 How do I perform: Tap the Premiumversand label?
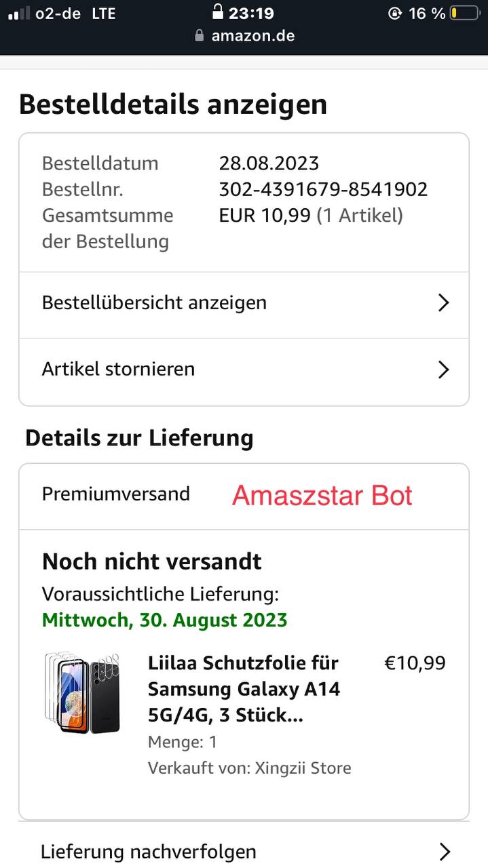click(115, 494)
